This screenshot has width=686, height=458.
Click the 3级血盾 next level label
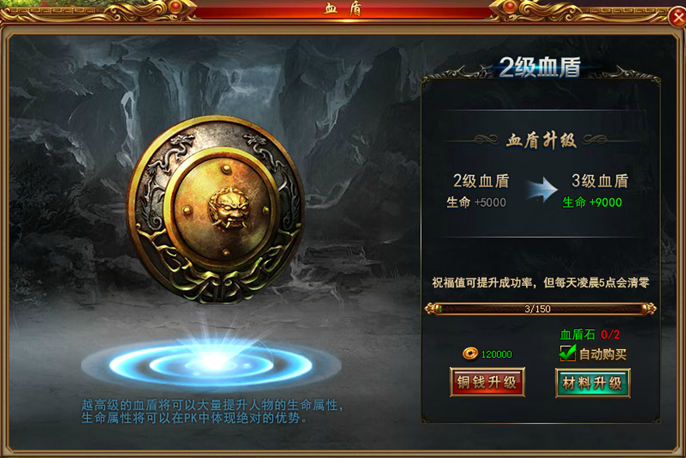(600, 181)
